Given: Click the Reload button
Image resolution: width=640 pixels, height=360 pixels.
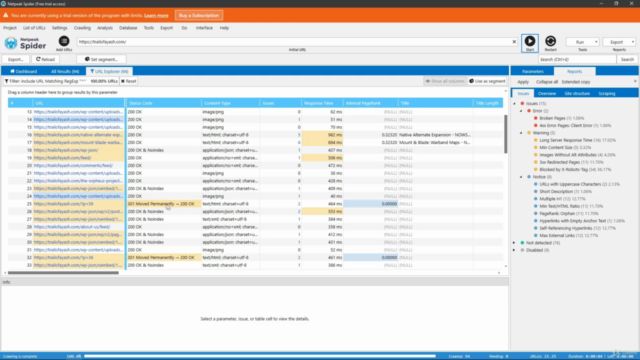Looking at the screenshot, I should coord(45,59).
